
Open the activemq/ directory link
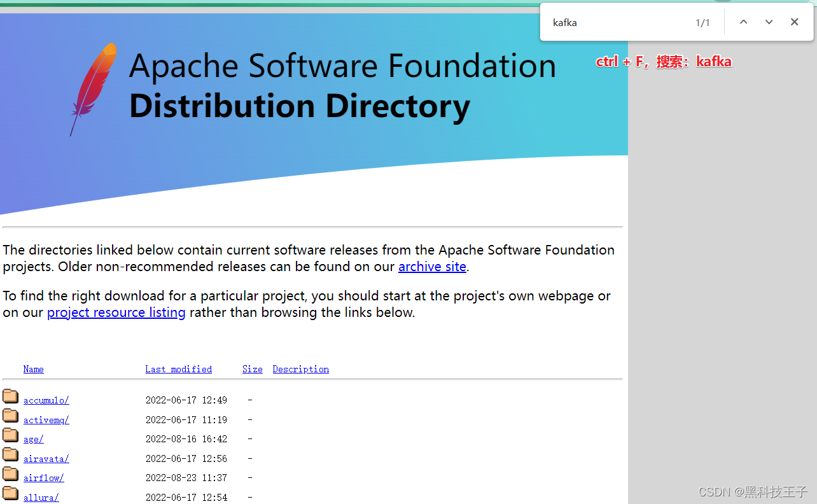point(46,420)
